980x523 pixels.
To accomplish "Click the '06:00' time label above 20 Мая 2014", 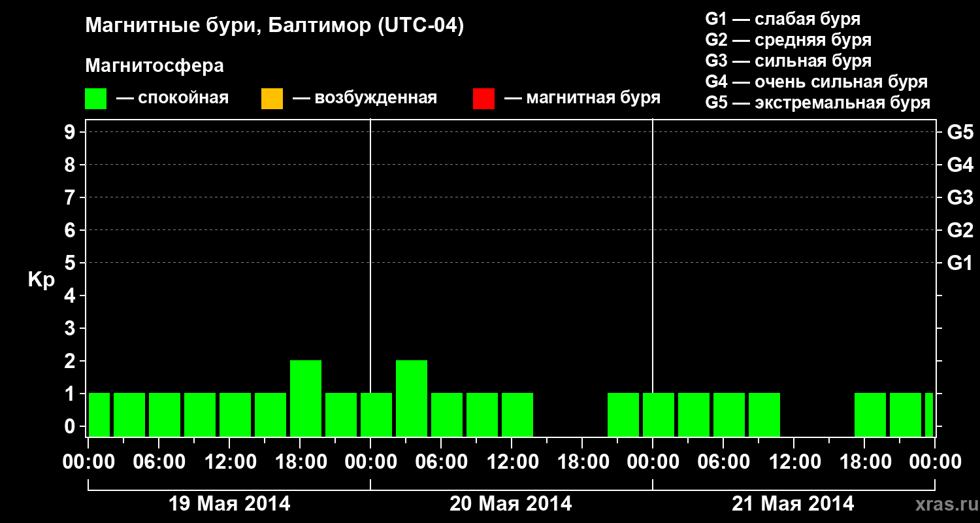I will [441, 462].
